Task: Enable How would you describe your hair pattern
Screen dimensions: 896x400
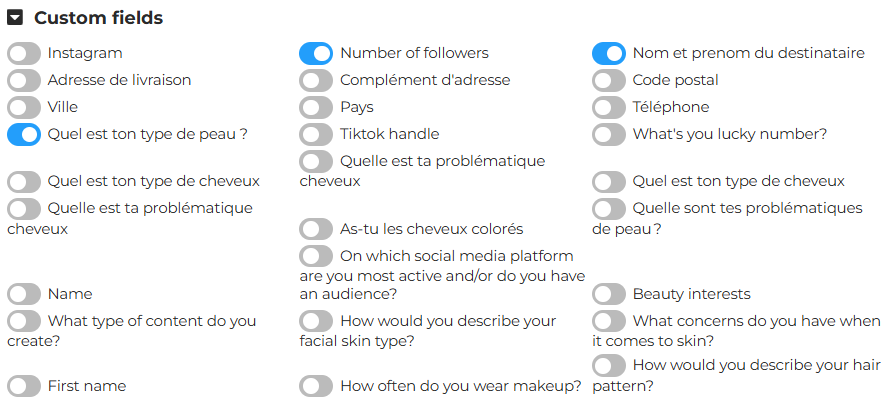Action: click(x=609, y=365)
